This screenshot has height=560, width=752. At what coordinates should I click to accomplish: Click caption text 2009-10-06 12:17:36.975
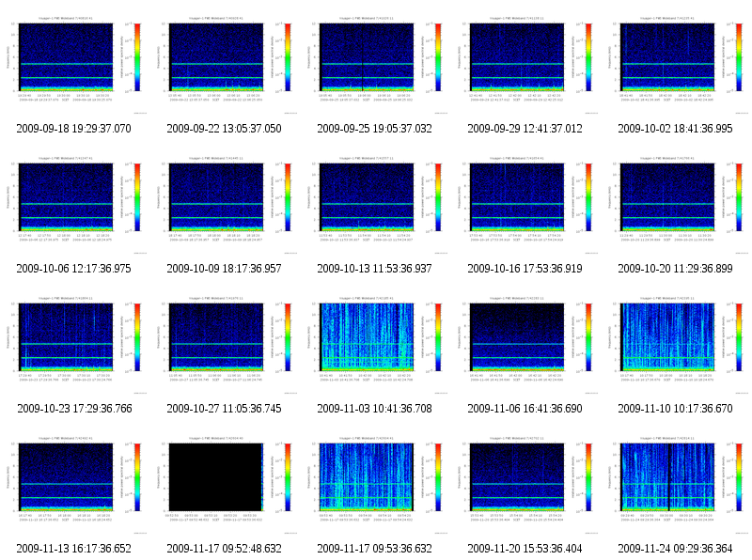pos(74,269)
